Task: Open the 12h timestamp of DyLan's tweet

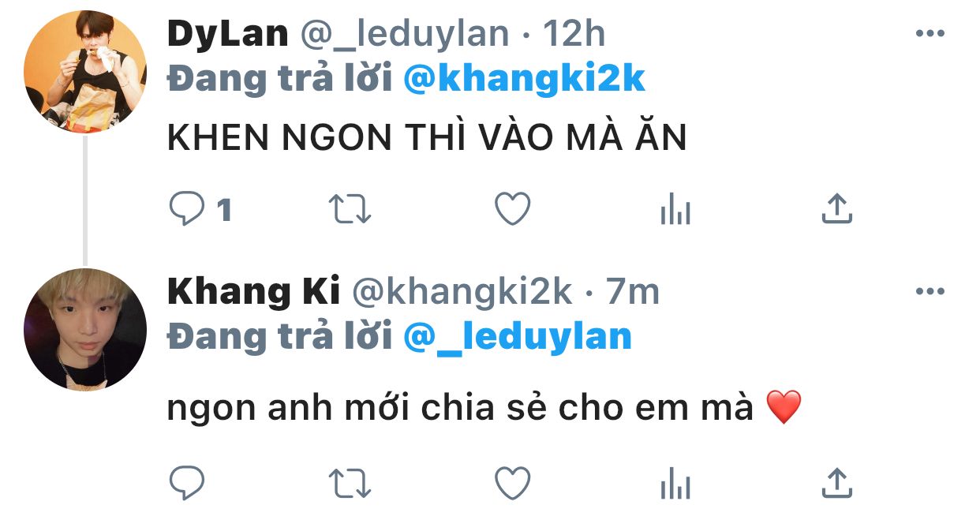Action: (574, 33)
